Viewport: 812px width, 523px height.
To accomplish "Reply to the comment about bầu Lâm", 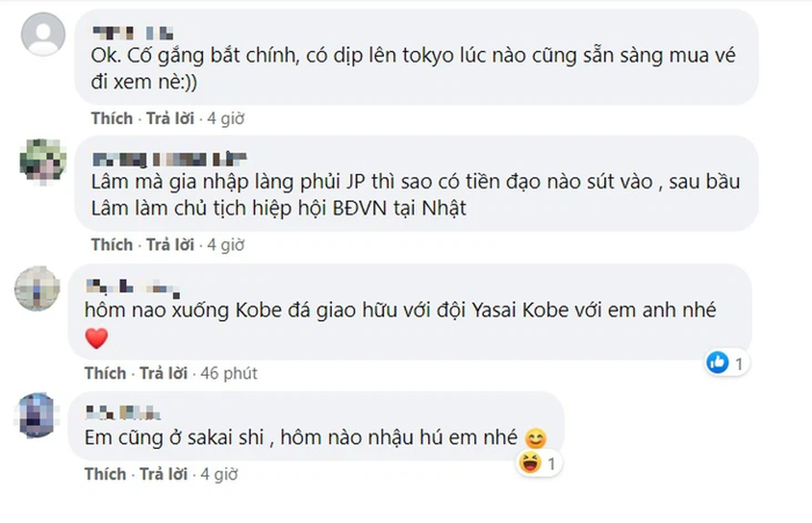I will (170, 244).
